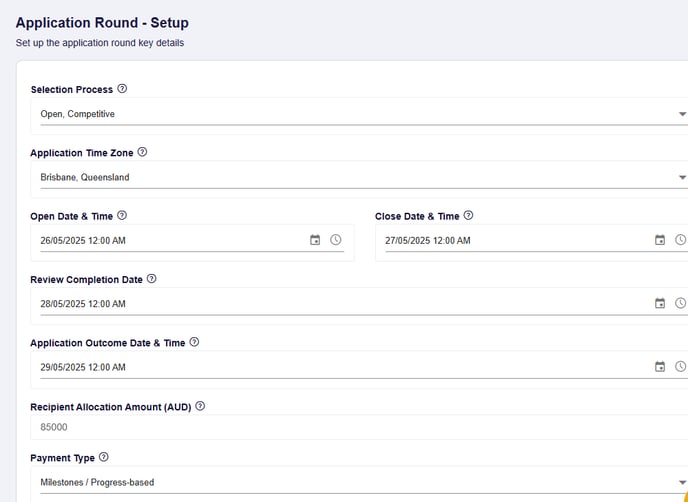Click help icon next to Review Completion Date

(151, 279)
